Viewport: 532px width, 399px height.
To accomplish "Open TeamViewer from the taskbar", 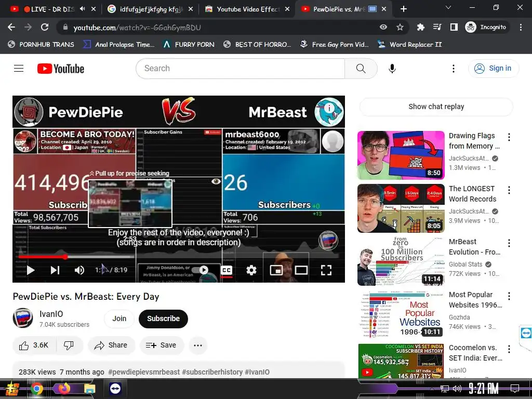I will point(115,389).
